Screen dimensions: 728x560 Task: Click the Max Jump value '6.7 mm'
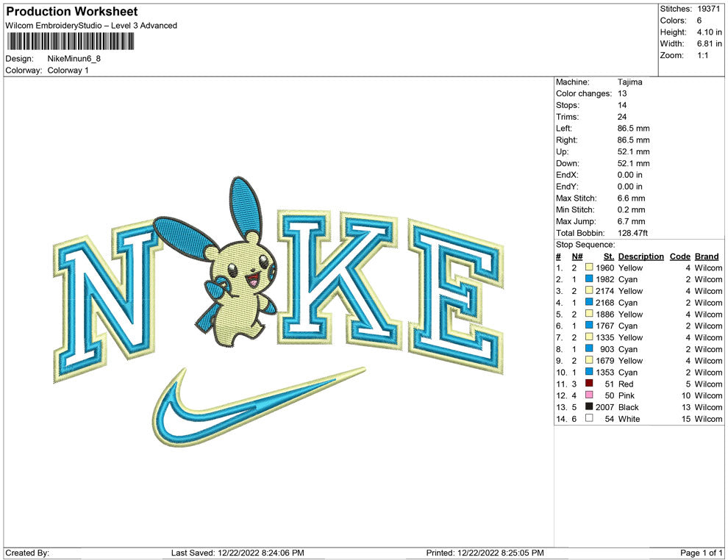(x=632, y=221)
